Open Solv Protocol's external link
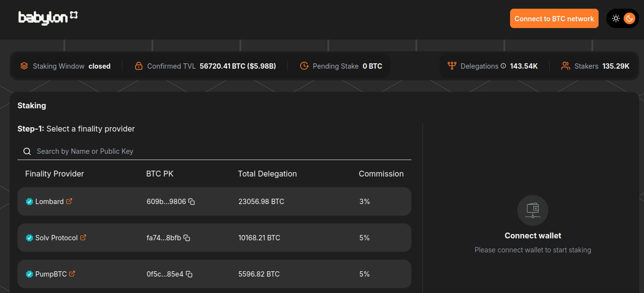The height and width of the screenshot is (293, 644). coord(84,238)
